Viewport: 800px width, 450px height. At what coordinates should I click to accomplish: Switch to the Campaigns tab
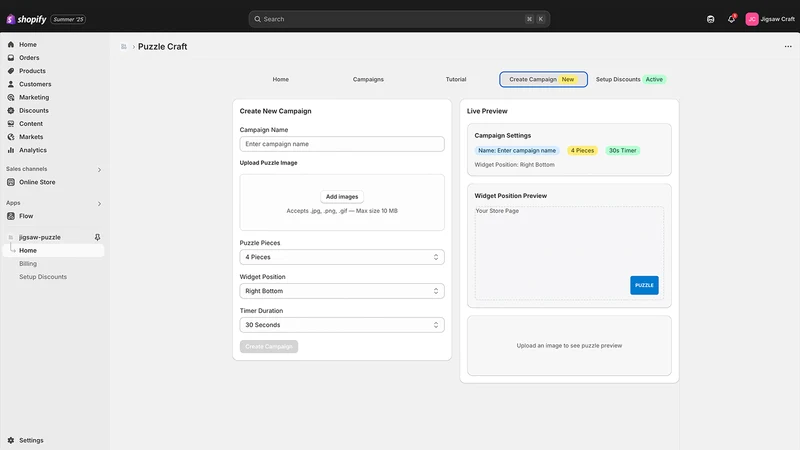click(368, 80)
